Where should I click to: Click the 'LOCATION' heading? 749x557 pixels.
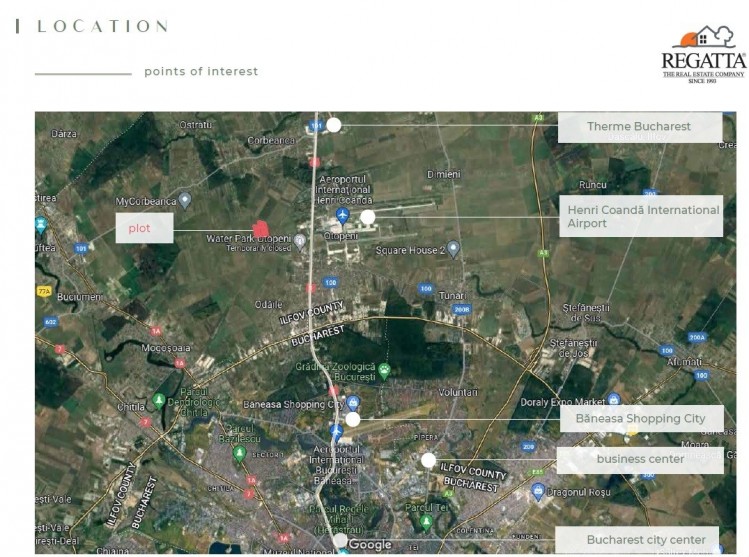tap(103, 26)
